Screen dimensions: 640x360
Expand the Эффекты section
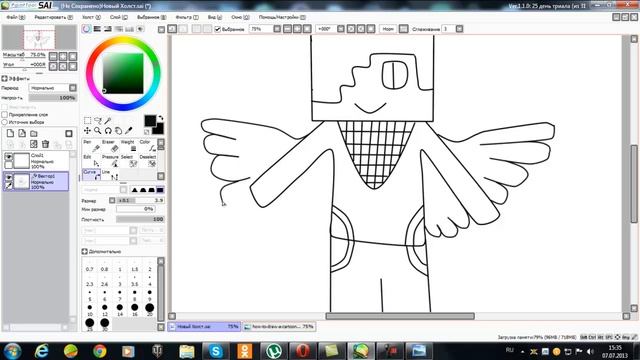(x=4, y=78)
